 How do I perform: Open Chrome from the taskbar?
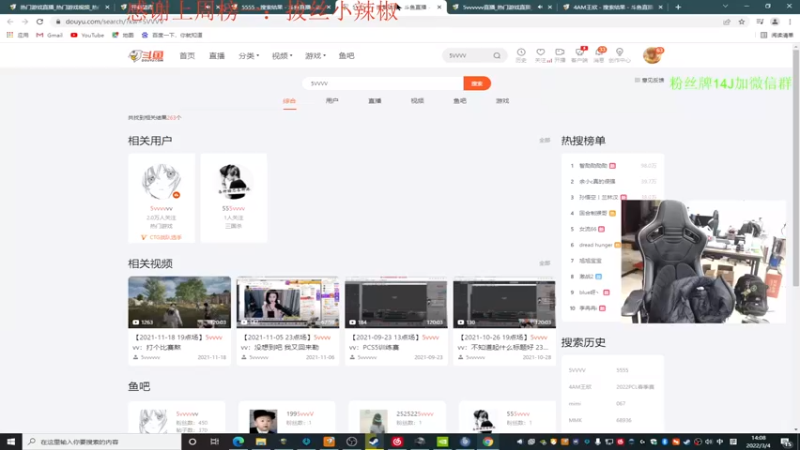[488, 441]
